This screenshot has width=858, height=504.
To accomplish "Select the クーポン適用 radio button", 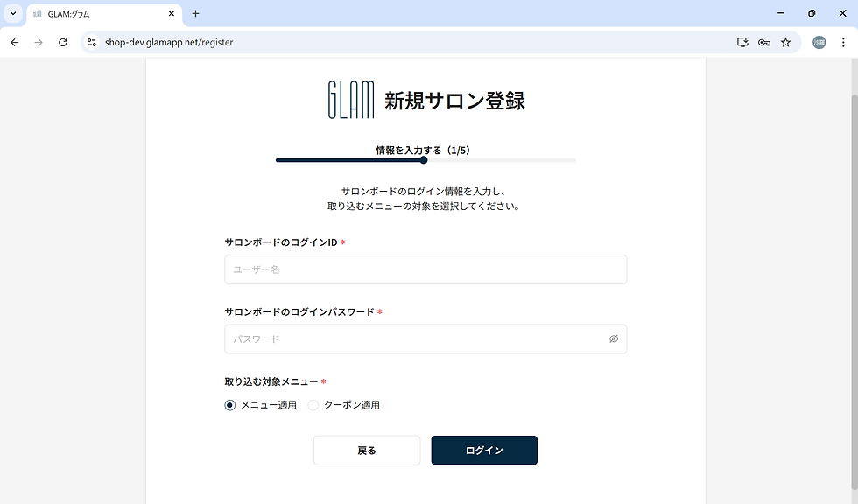I will pyautogui.click(x=313, y=405).
